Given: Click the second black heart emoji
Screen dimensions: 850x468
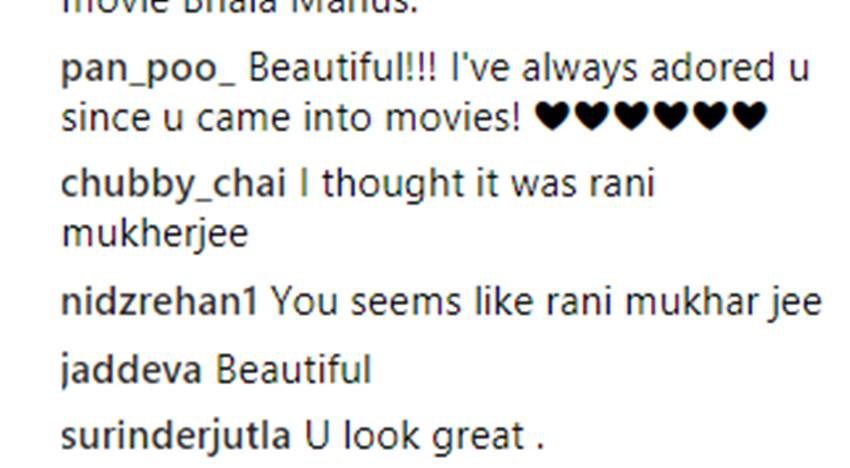Looking at the screenshot, I should pyautogui.click(x=592, y=116).
